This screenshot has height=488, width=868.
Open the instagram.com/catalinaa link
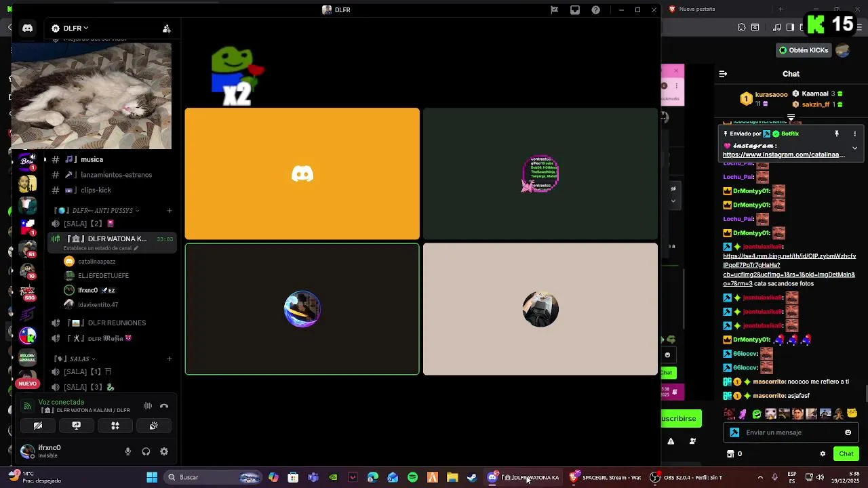[x=784, y=155]
